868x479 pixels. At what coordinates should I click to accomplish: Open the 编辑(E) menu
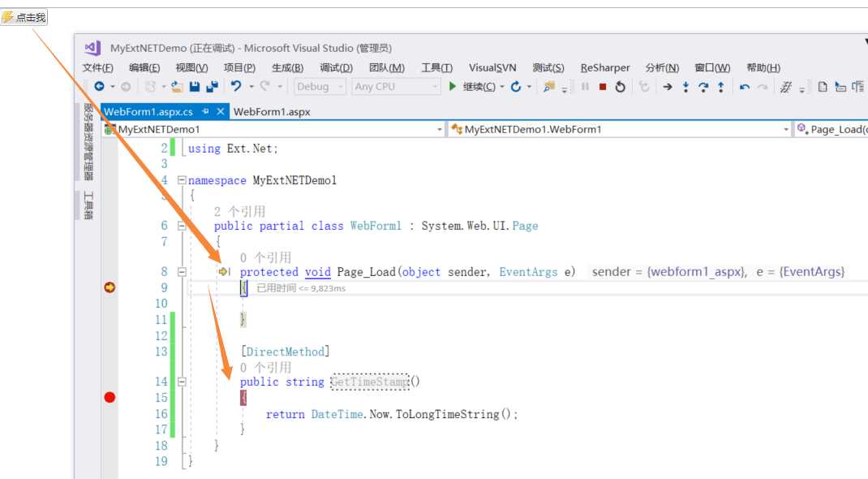[x=144, y=67]
